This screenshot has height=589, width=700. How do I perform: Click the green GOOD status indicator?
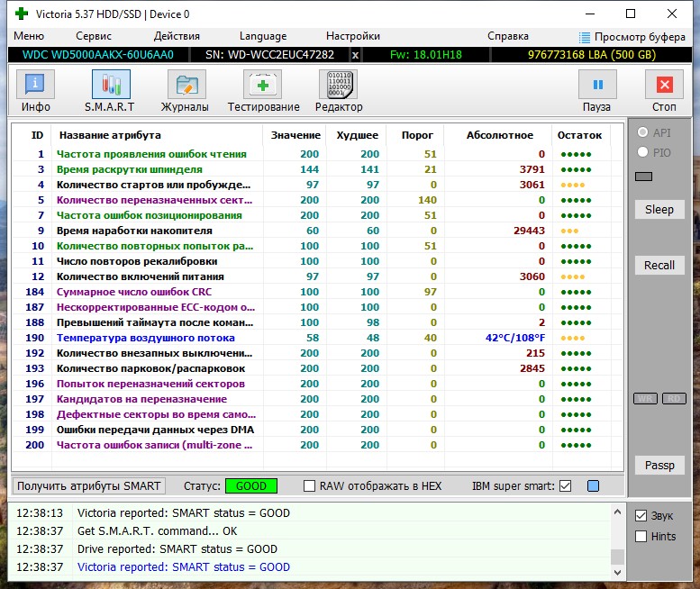coord(250,486)
